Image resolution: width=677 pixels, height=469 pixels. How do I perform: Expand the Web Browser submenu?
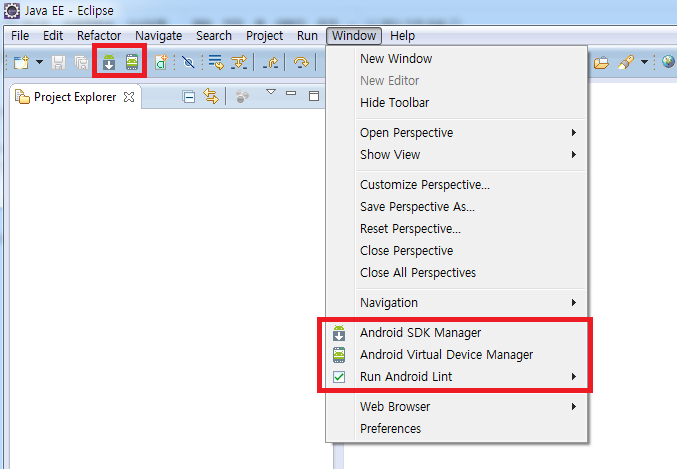(x=457, y=407)
